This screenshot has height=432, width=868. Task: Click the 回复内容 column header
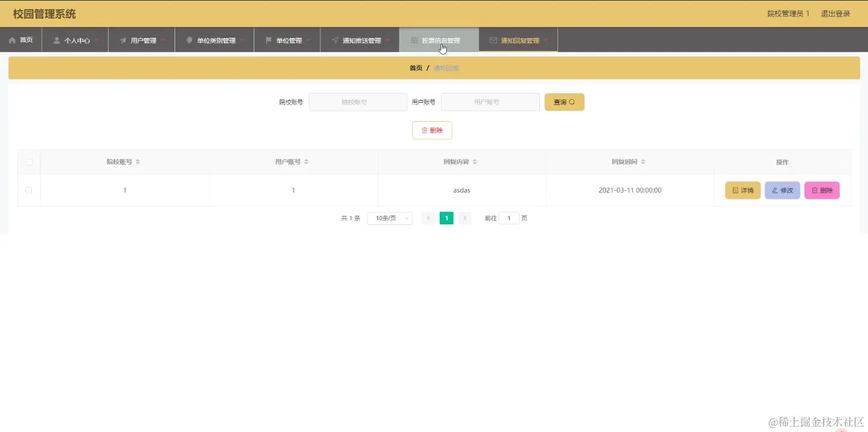(461, 162)
